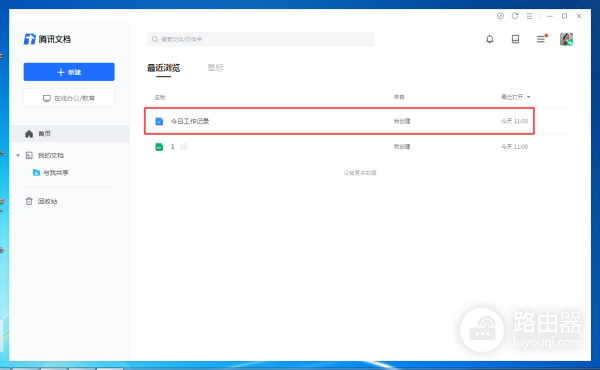Click the 今天 11:03 time cell
Screen dimensions: 600x370
(x=515, y=121)
